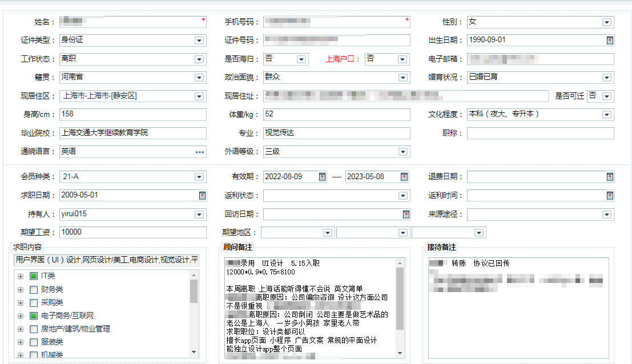Open the 持有人 dropdown
Image resolution: width=632 pixels, height=364 pixels.
point(199,214)
